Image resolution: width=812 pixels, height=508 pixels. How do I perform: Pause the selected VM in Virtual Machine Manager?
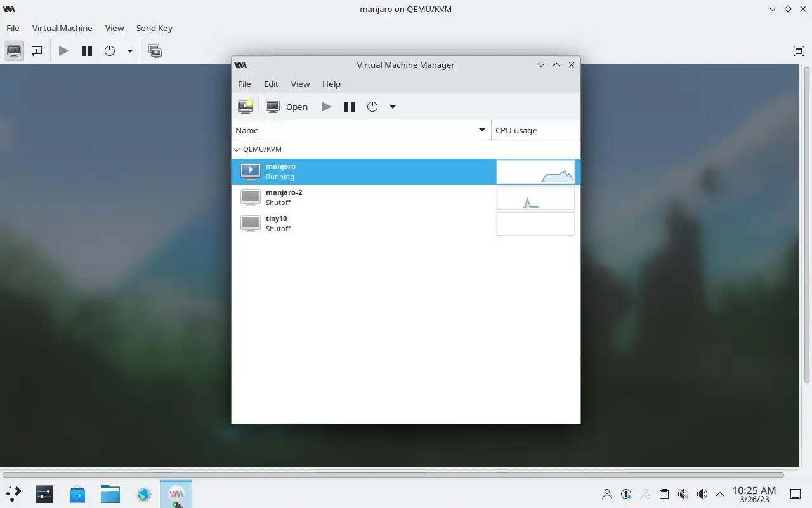click(349, 107)
